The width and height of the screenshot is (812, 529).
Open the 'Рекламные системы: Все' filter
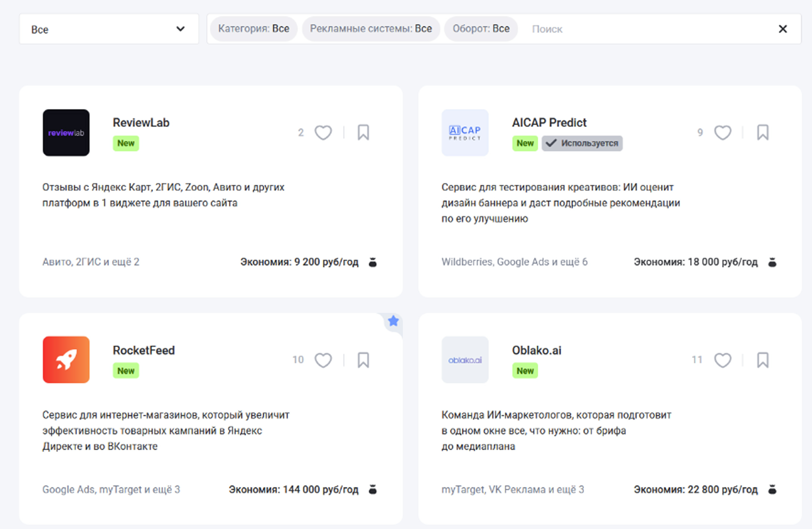tap(371, 29)
